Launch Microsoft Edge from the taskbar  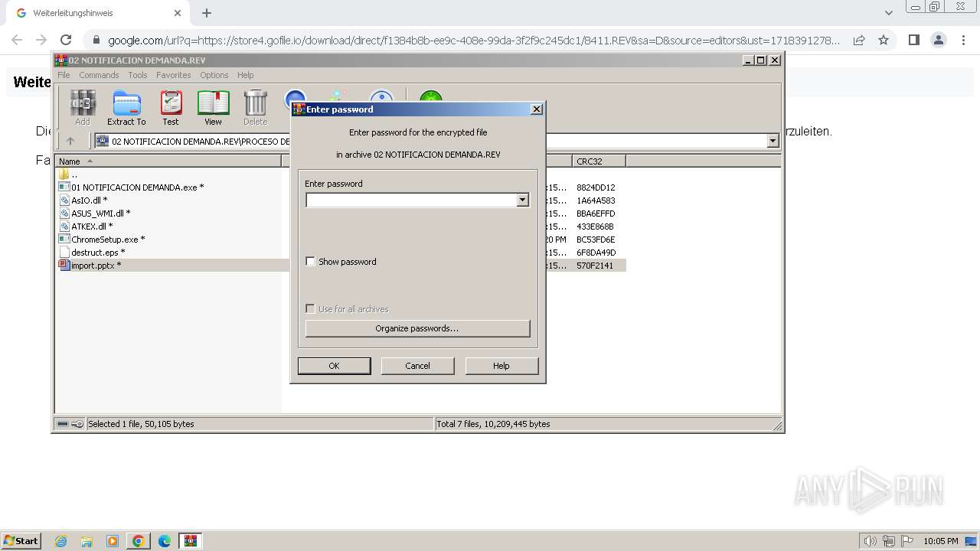click(164, 541)
